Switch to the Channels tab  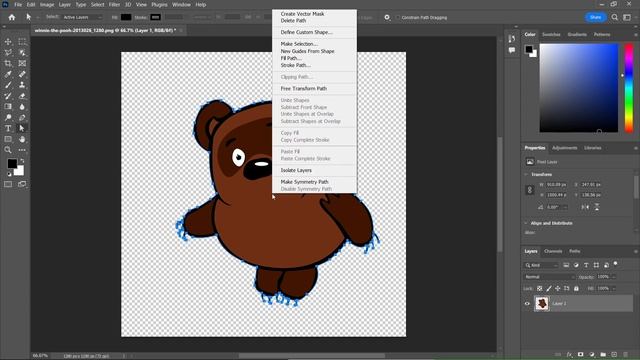coord(553,251)
